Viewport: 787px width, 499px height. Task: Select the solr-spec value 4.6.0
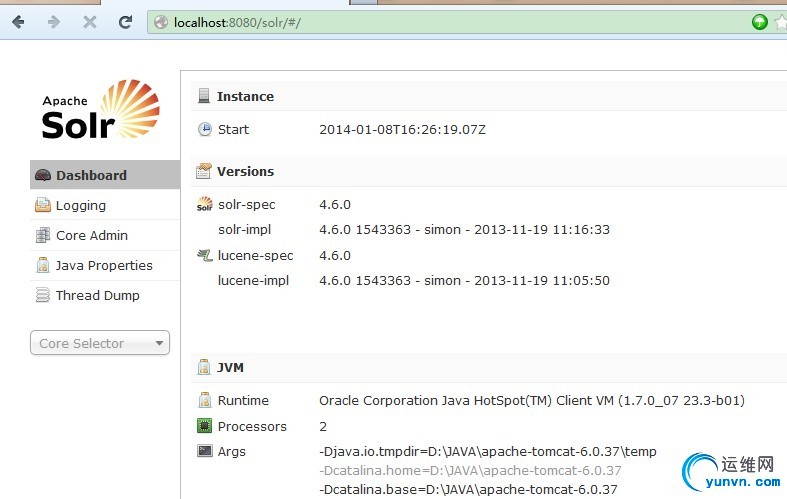tap(335, 205)
